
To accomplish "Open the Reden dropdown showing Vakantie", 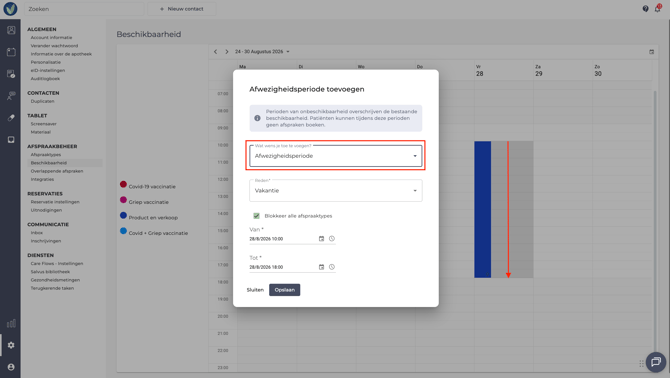I will tap(335, 190).
